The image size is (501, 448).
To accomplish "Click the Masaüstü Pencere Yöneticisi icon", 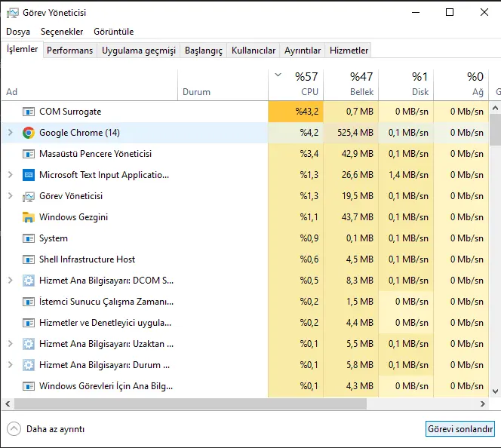I will [x=29, y=154].
